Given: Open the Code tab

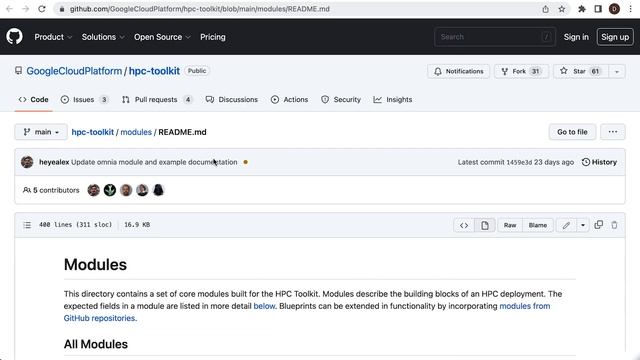Looking at the screenshot, I should (x=33, y=100).
